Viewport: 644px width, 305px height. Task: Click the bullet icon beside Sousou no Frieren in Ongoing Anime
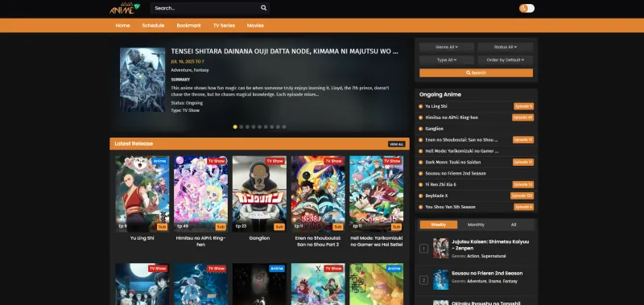pos(420,174)
